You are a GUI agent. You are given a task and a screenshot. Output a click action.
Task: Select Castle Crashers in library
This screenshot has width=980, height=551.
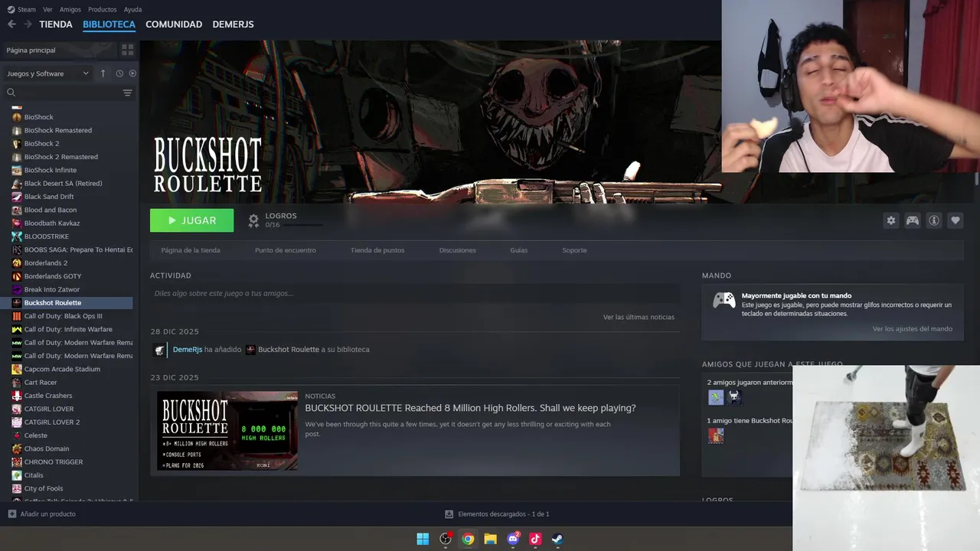tap(48, 396)
